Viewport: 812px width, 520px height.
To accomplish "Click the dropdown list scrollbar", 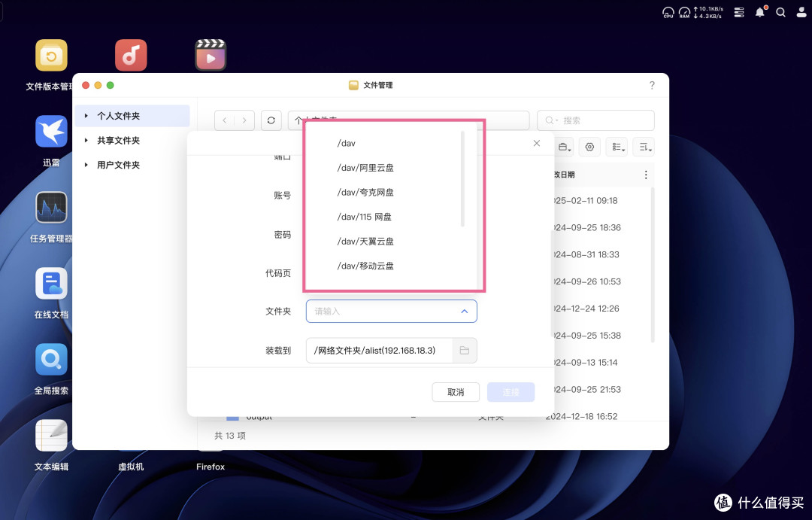I will [462, 179].
